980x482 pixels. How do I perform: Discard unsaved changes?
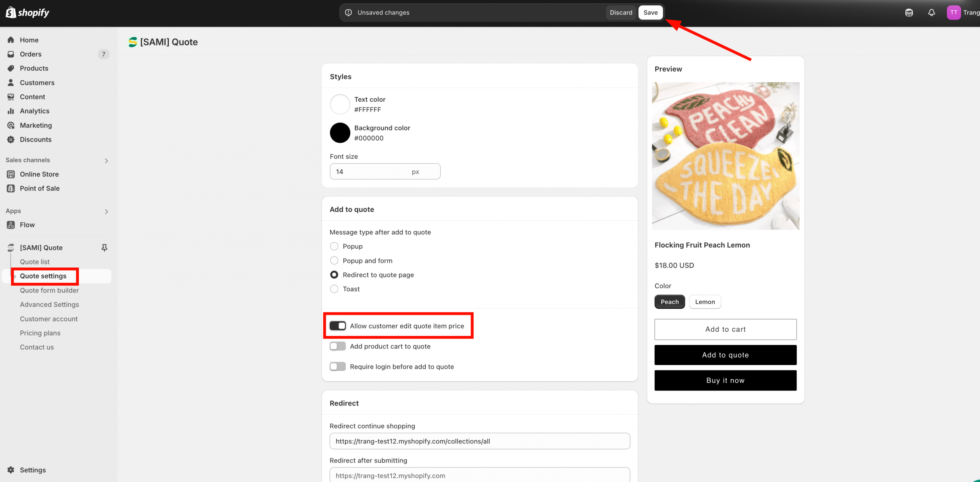point(621,13)
